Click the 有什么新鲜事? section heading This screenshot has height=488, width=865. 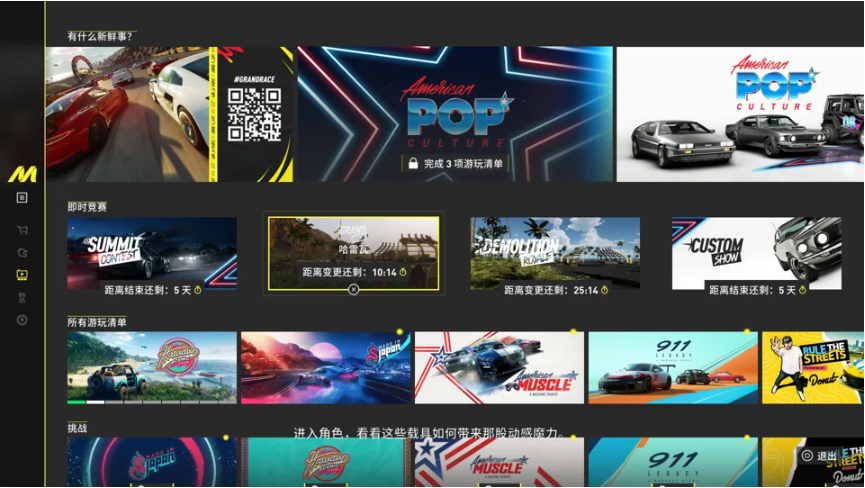[100, 36]
